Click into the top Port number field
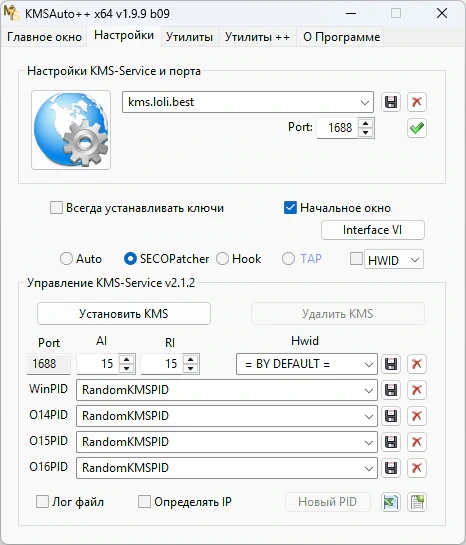The width and height of the screenshot is (466, 545). [337, 128]
